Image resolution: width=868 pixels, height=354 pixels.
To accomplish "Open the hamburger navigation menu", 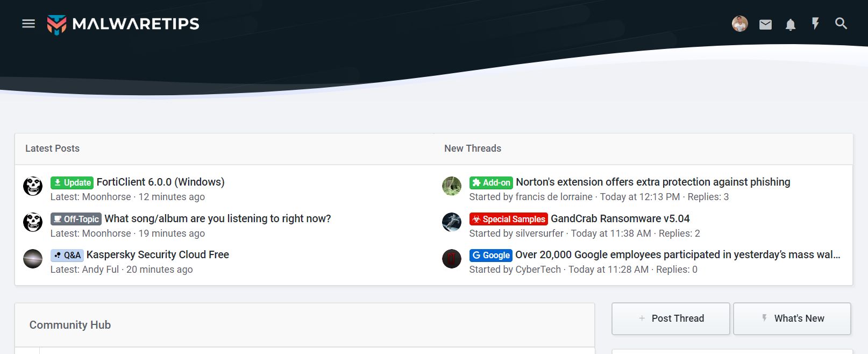I will 29,24.
